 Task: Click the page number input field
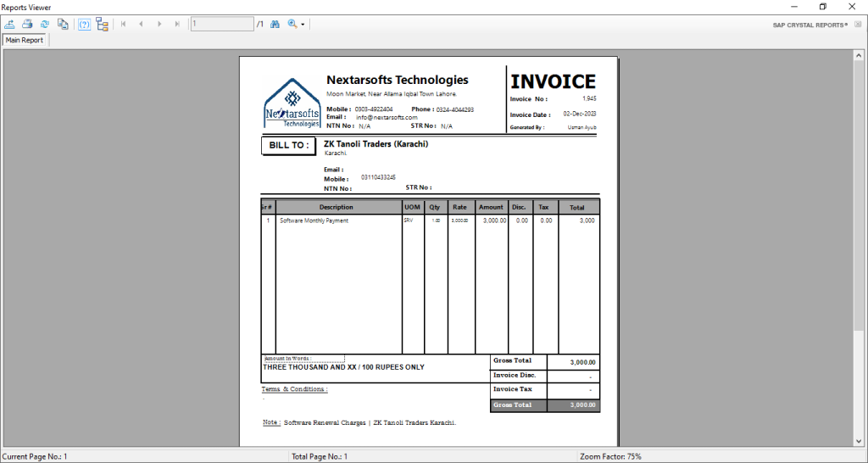click(x=222, y=24)
